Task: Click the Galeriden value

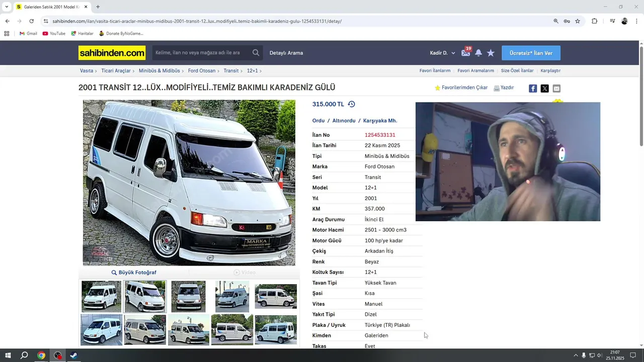Action: [x=376, y=335]
